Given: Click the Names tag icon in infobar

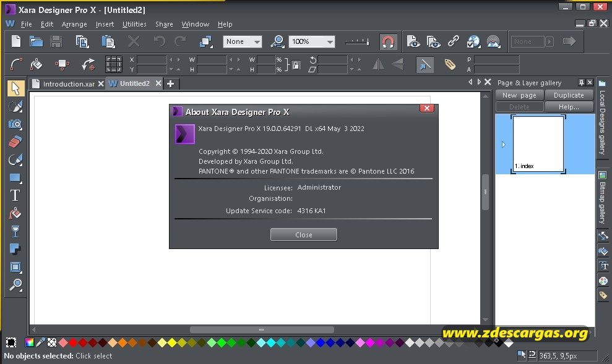Looking at the screenshot, I should tap(450, 64).
